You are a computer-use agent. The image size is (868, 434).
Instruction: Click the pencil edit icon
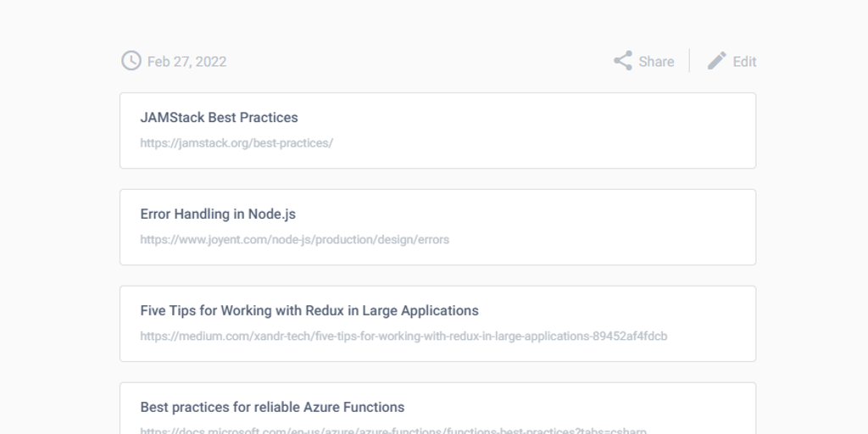click(x=717, y=61)
